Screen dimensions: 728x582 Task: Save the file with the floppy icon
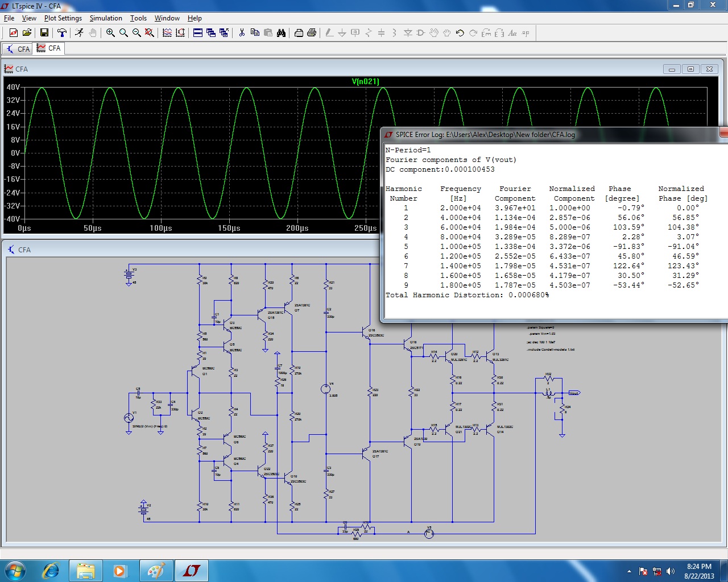(x=44, y=33)
